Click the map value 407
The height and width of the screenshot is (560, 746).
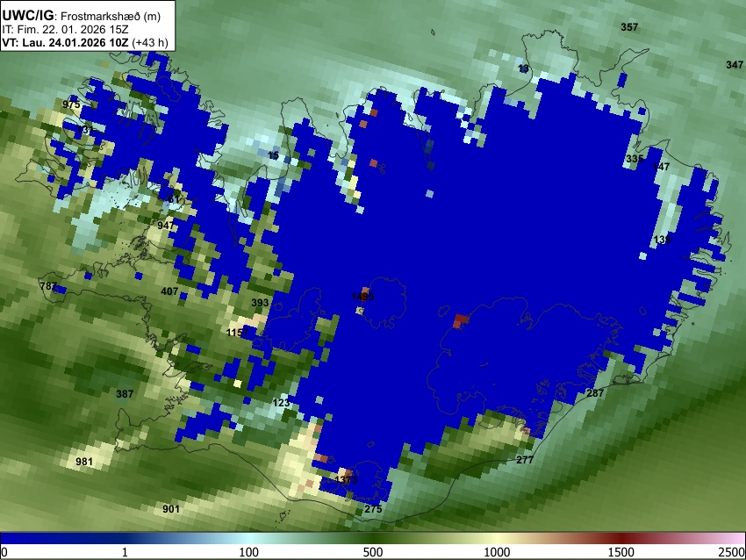169,291
